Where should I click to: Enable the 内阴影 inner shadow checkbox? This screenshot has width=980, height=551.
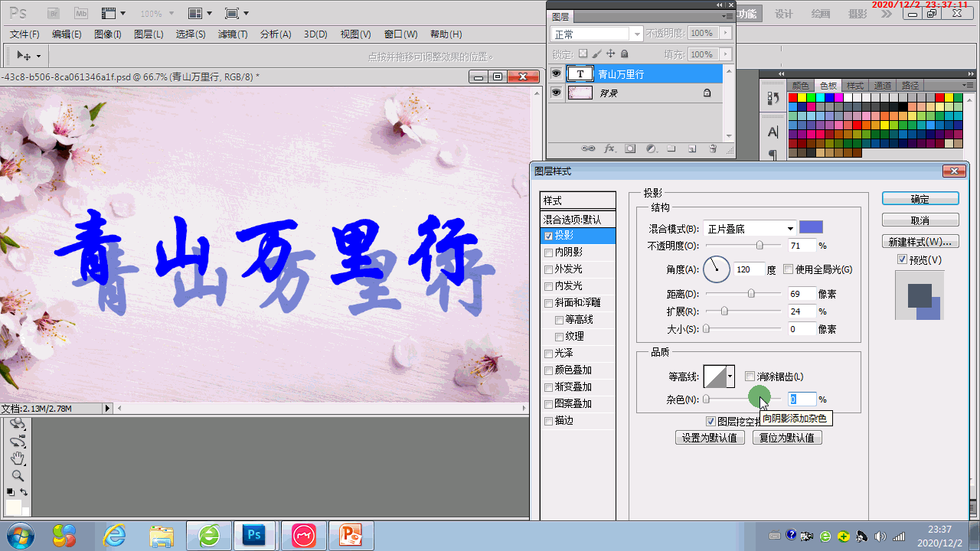tap(548, 253)
